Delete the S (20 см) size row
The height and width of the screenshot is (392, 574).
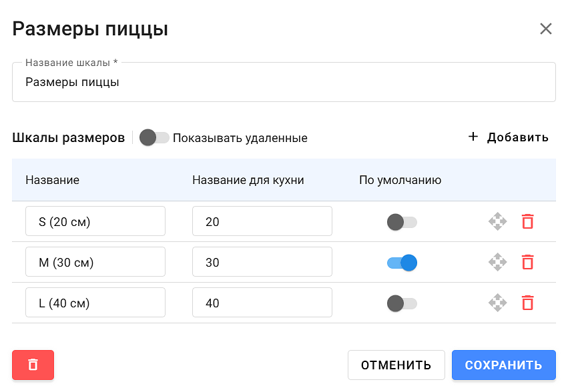pos(527,221)
